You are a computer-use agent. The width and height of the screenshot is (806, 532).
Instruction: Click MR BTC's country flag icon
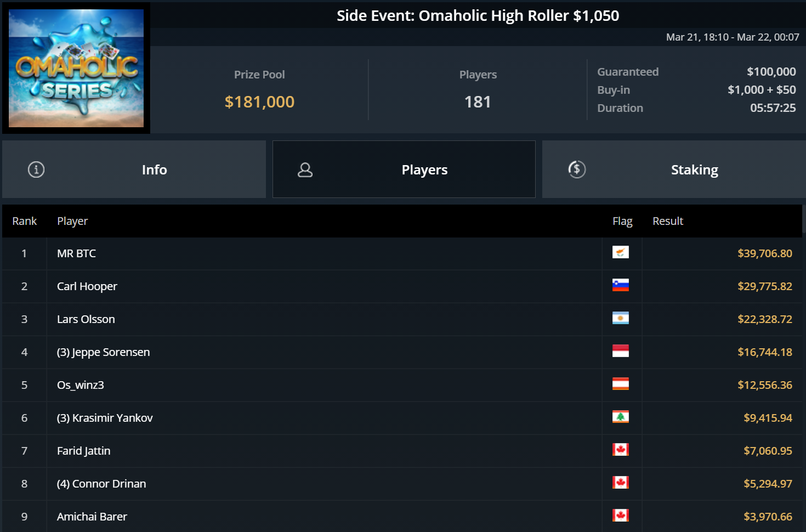620,252
